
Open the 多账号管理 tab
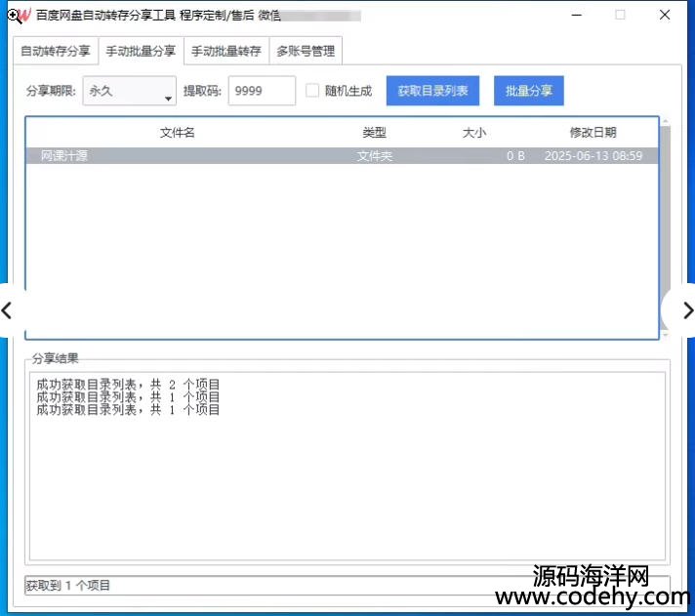pyautogui.click(x=306, y=51)
